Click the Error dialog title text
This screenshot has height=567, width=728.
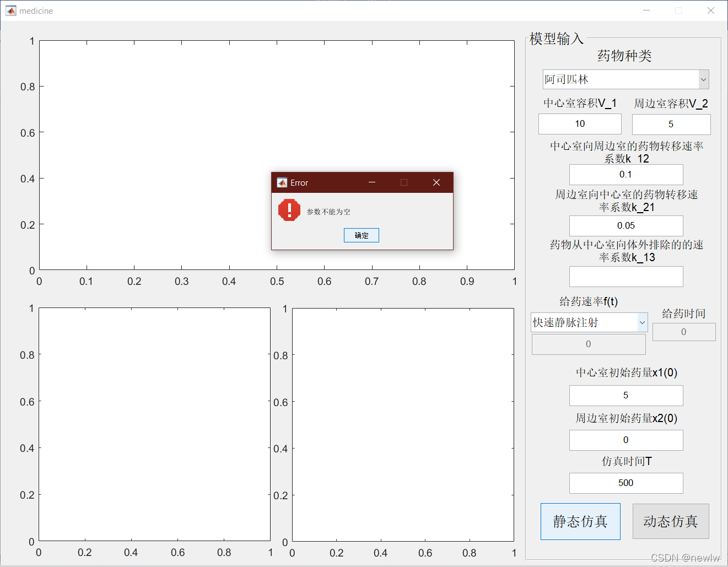[x=299, y=183]
